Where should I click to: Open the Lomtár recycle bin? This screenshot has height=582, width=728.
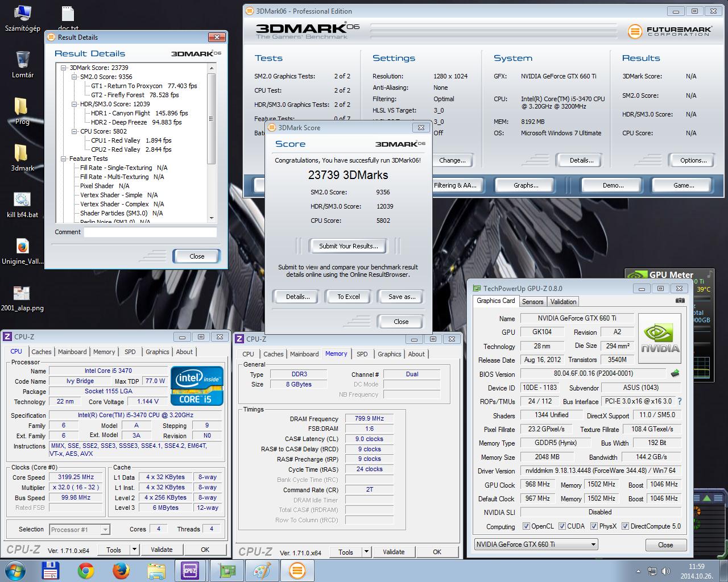coord(23,64)
